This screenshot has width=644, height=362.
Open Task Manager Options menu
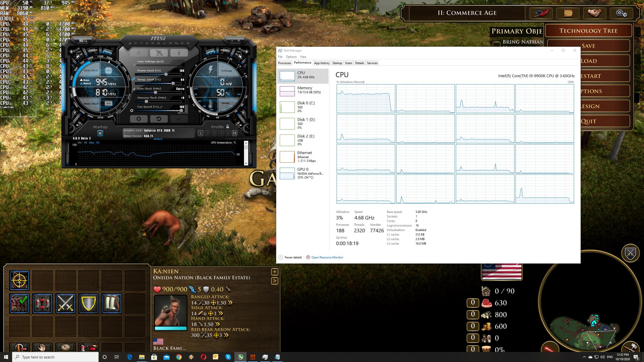[x=291, y=57]
